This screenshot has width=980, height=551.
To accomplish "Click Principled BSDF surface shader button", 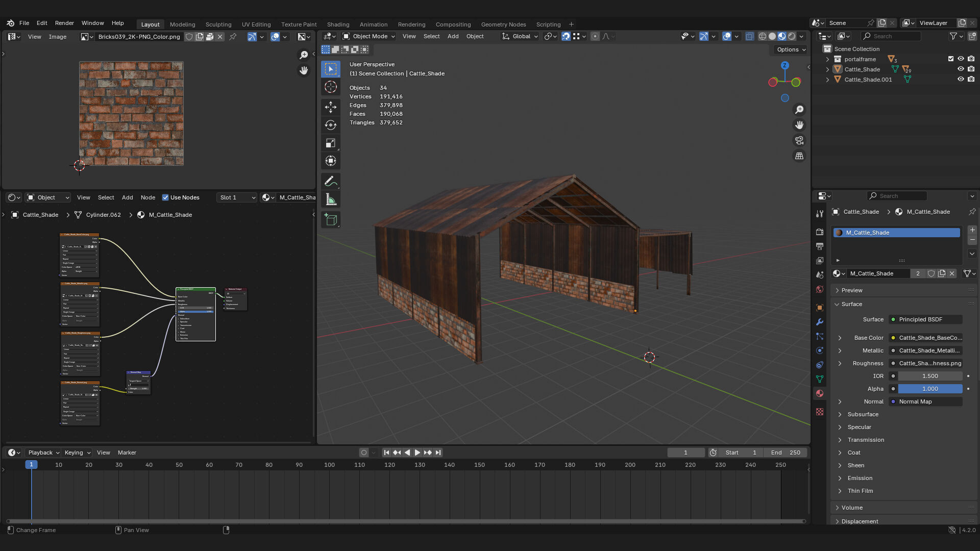I will (x=925, y=319).
